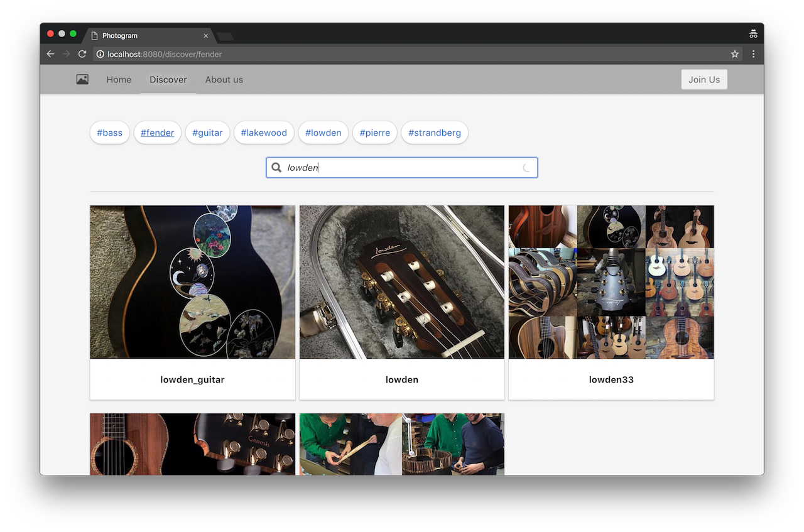Select the #lakewood tag
This screenshot has width=804, height=532.
pos(264,133)
